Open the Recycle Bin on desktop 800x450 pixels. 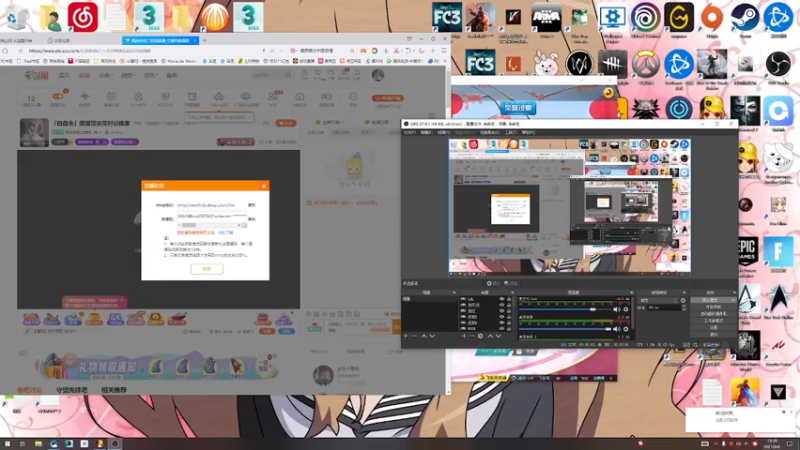[x=16, y=17]
